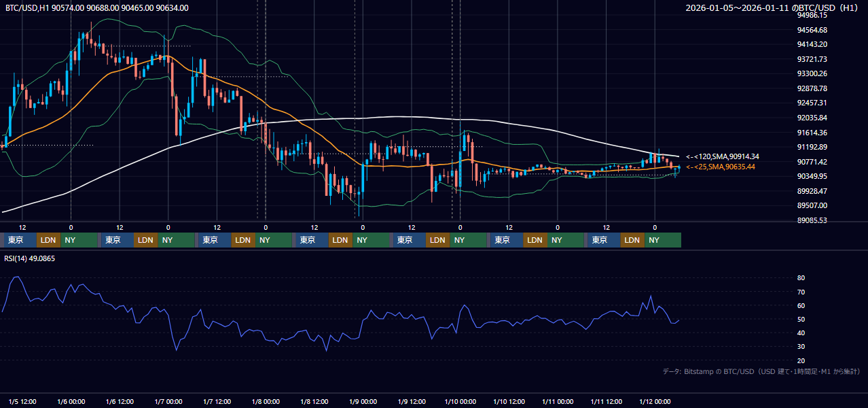The height and width of the screenshot is (408, 868).
Task: Click price axis label 89507.00
Action: point(812,205)
